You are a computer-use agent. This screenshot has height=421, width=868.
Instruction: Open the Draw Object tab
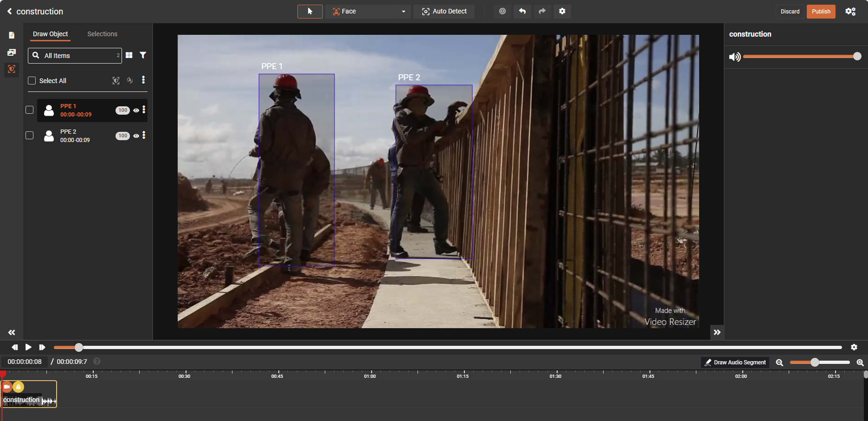tap(50, 34)
